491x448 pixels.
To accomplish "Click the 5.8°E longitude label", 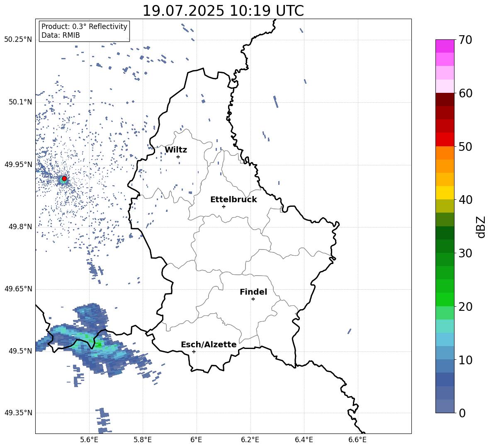I will pyautogui.click(x=143, y=440).
